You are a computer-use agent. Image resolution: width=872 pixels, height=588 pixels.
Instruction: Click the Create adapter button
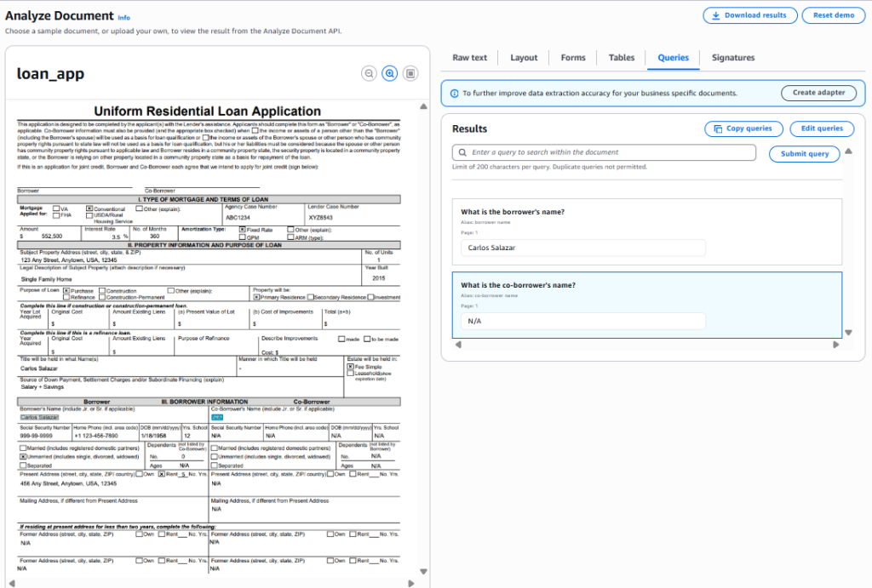[x=818, y=93]
